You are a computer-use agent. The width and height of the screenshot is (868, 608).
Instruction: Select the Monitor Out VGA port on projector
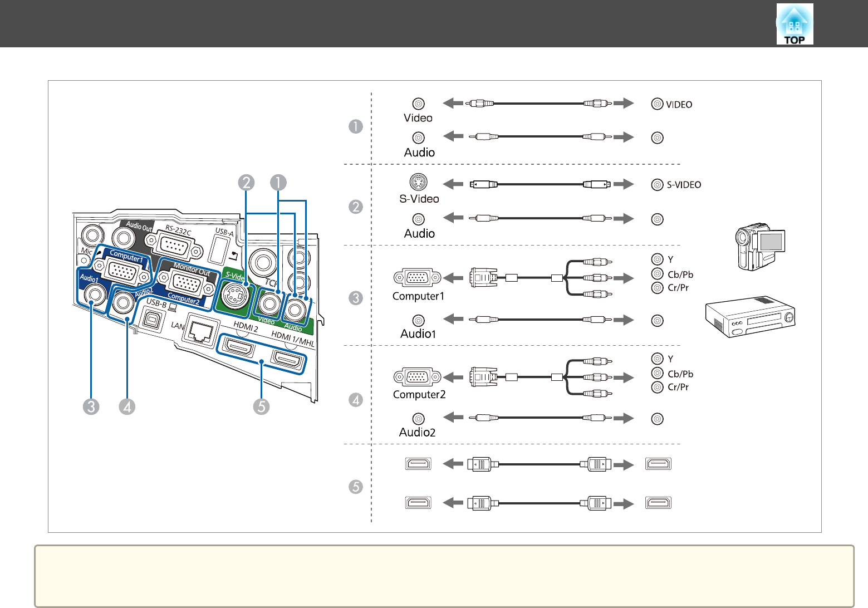click(x=187, y=284)
